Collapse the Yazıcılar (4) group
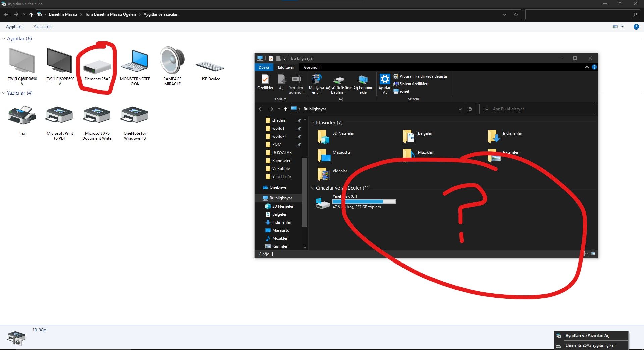The width and height of the screenshot is (644, 350). (x=4, y=93)
